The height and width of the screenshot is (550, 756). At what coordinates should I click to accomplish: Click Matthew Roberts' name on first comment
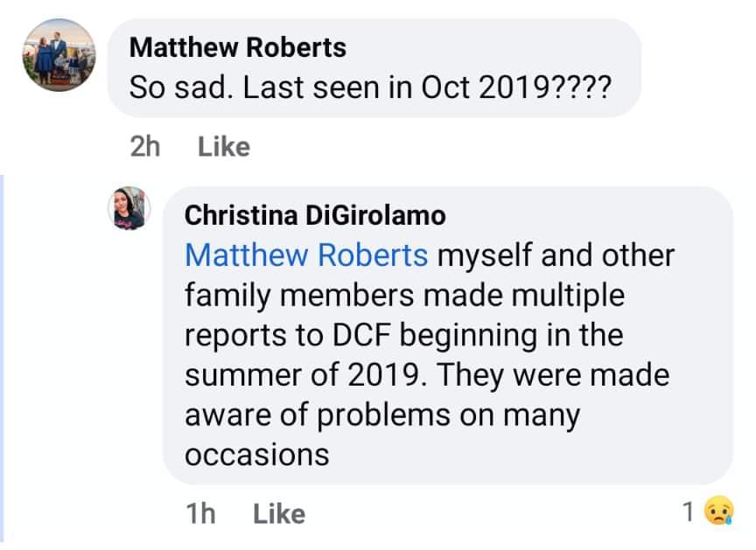(237, 47)
